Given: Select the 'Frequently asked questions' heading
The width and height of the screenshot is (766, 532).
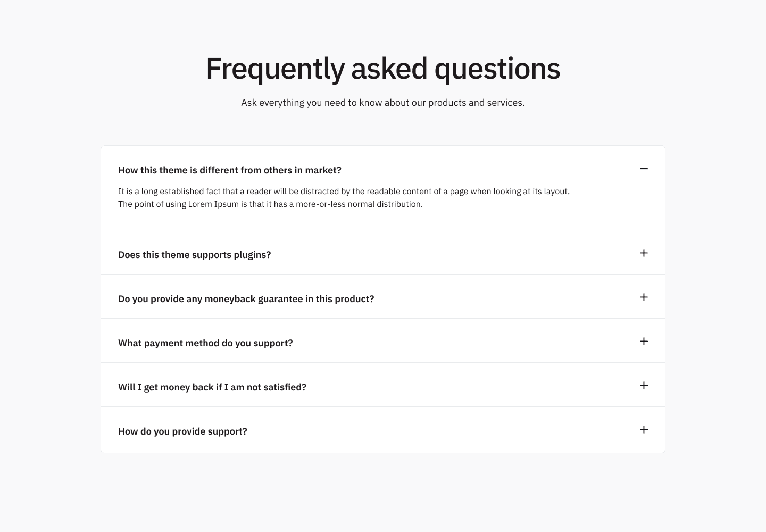Looking at the screenshot, I should pyautogui.click(x=382, y=68).
